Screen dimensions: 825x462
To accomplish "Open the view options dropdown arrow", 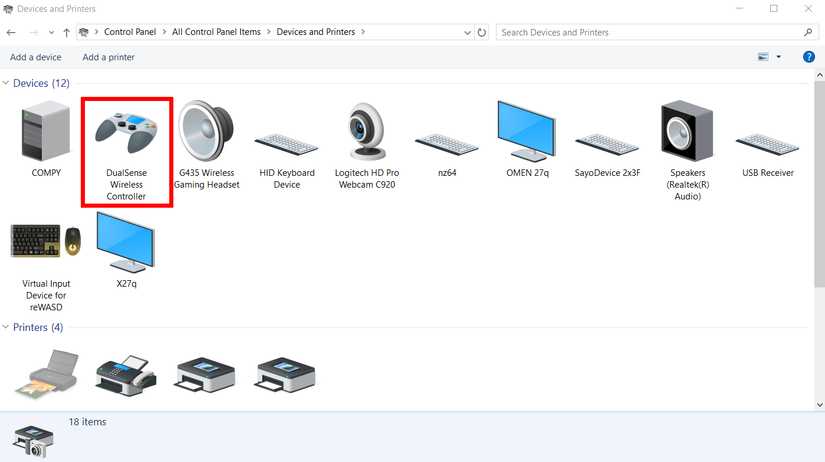I will click(779, 57).
